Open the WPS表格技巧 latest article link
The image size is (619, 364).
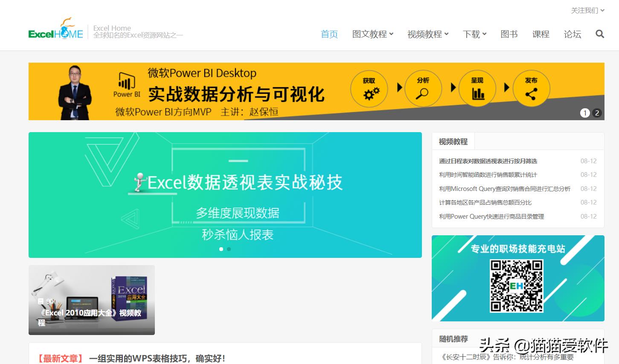(x=157, y=358)
